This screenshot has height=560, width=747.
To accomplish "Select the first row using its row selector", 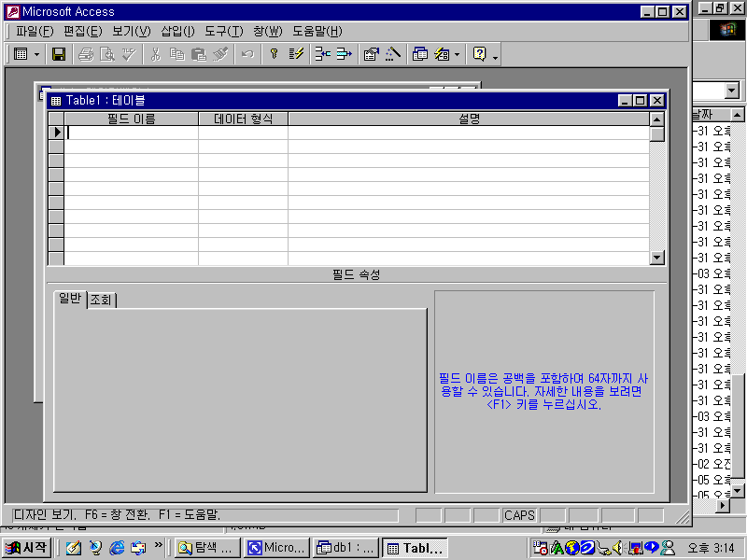I will coord(56,133).
